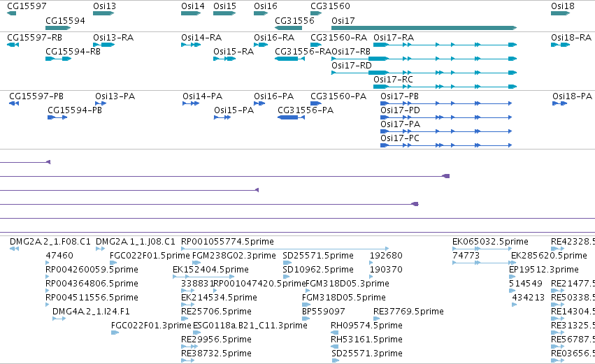Screen dimensions: 595x364
Task: Select EST RP004260059.5prime
Action: pos(92,270)
